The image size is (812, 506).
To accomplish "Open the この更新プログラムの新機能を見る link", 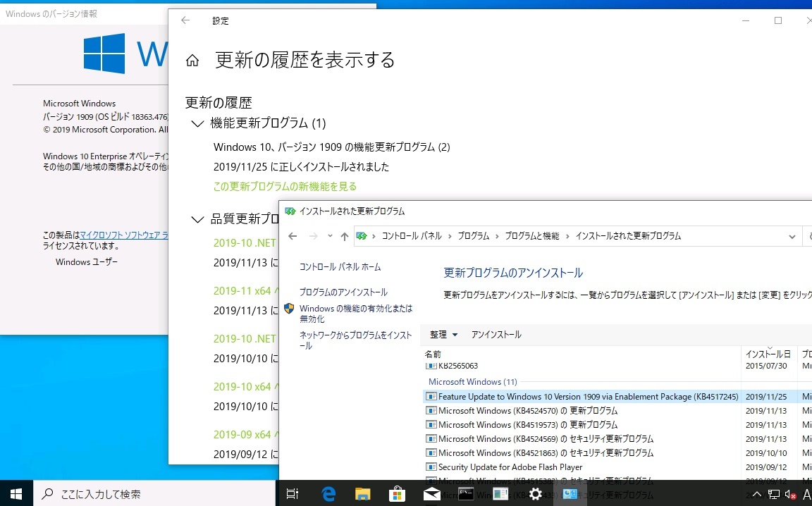I will (285, 187).
